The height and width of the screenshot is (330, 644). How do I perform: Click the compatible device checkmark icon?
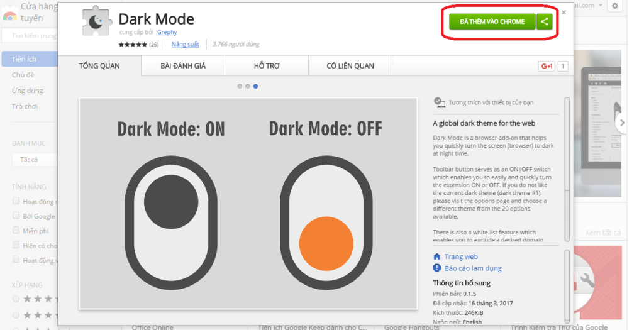point(439,102)
